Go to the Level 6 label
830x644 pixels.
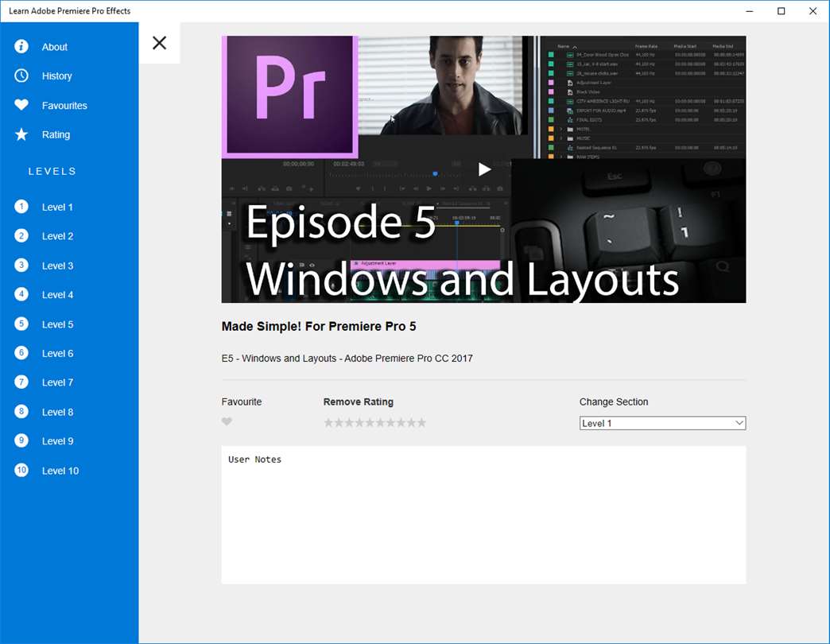(57, 354)
